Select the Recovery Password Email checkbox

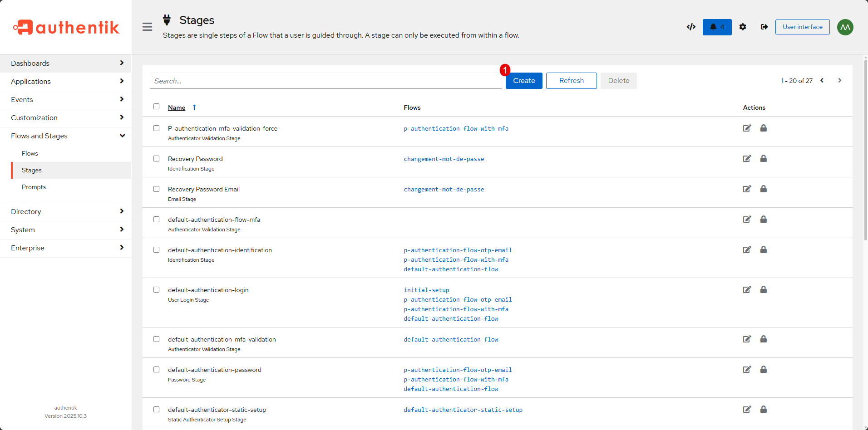157,189
